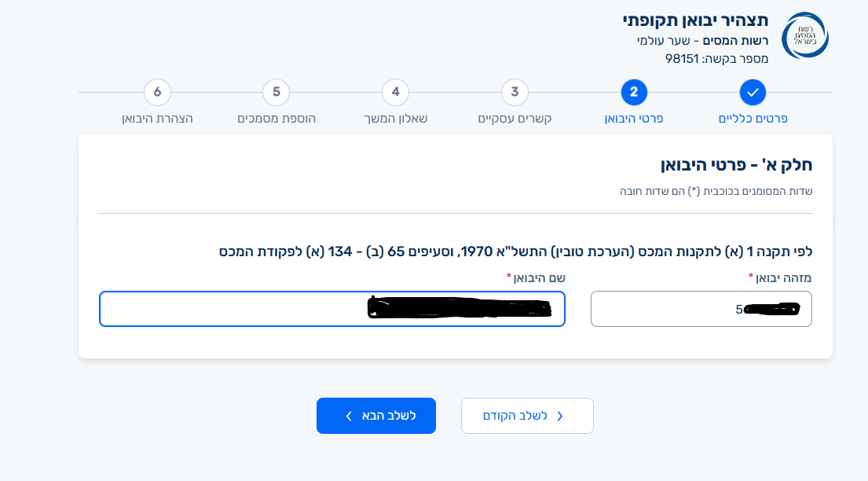Return with לשלב הקודם button
This screenshot has width=868, height=481.
pyautogui.click(x=527, y=416)
